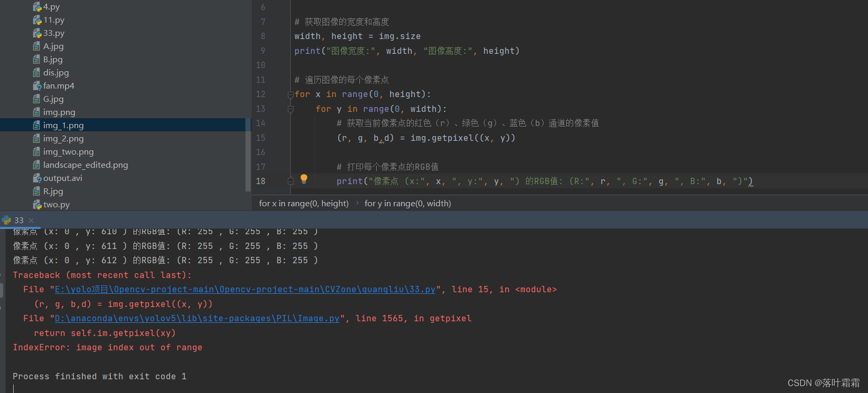868x393 pixels.
Task: Click the file icon beside output.avi
Action: pos(37,178)
